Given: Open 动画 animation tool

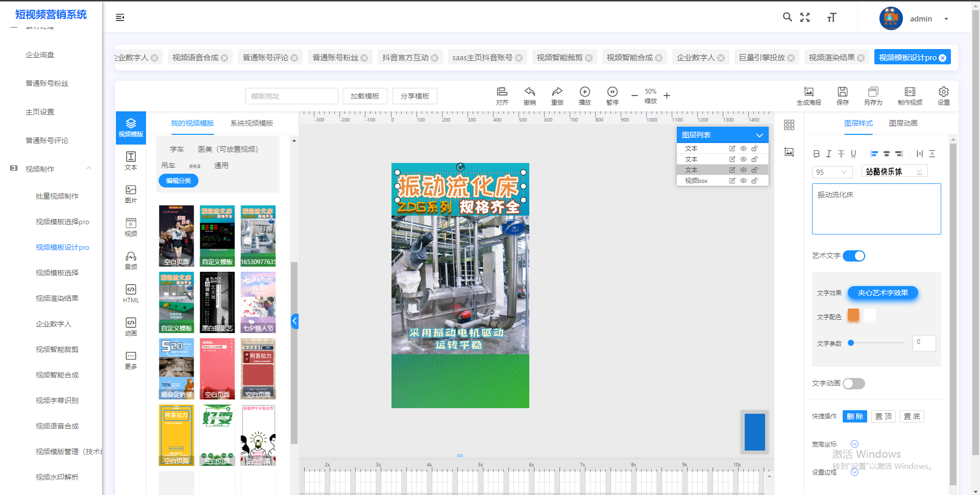Looking at the screenshot, I should 131,326.
